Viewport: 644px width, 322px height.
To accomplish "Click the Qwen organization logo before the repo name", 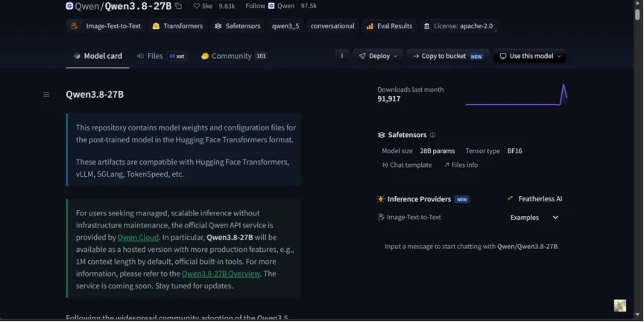I will coord(69,6).
